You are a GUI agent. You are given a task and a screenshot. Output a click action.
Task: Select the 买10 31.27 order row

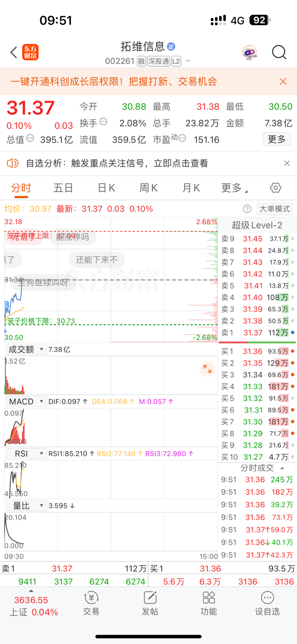[258, 457]
